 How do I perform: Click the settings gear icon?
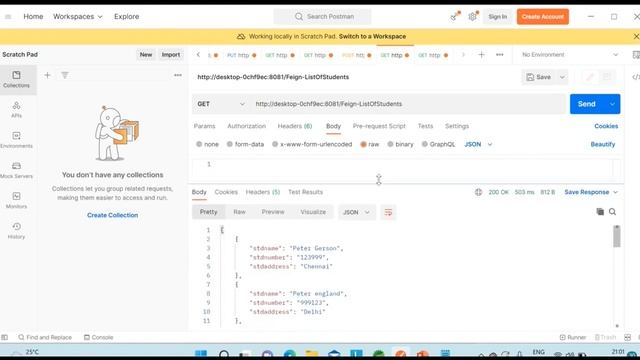tap(473, 17)
